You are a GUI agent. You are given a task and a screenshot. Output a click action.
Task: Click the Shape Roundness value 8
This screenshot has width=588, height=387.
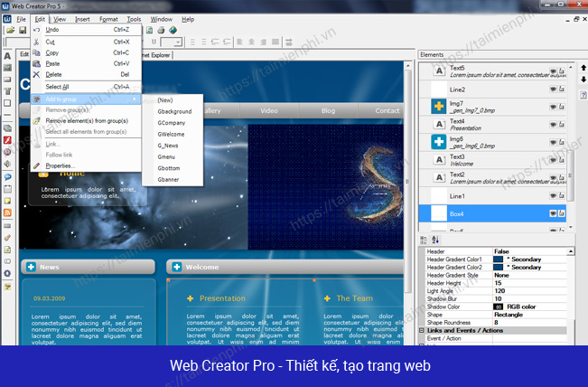[x=496, y=323]
